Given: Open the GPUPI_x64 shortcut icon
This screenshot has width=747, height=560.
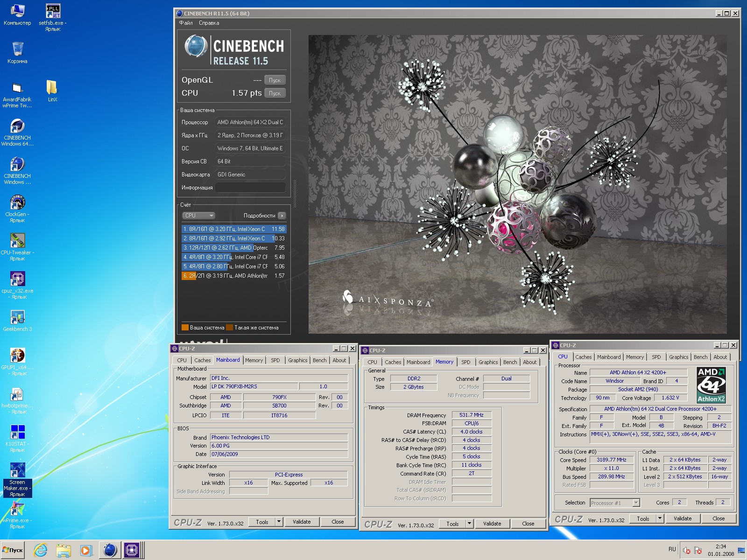Looking at the screenshot, I should 17,362.
